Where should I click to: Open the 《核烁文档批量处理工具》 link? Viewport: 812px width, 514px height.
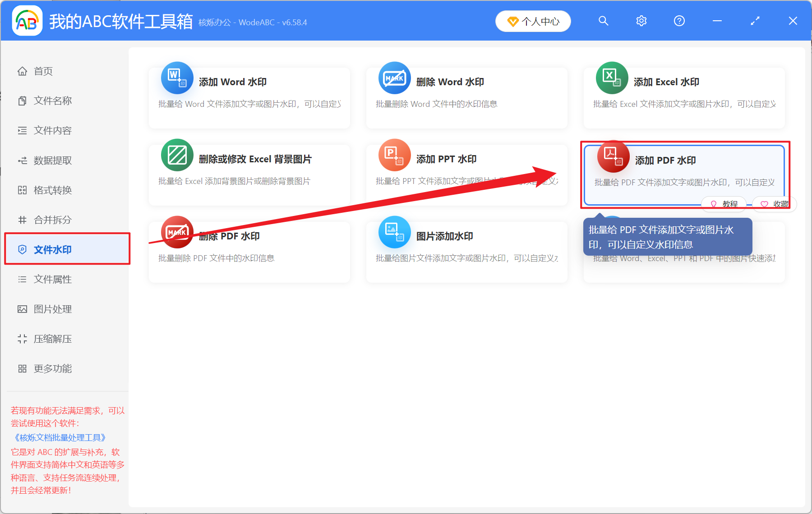point(59,437)
